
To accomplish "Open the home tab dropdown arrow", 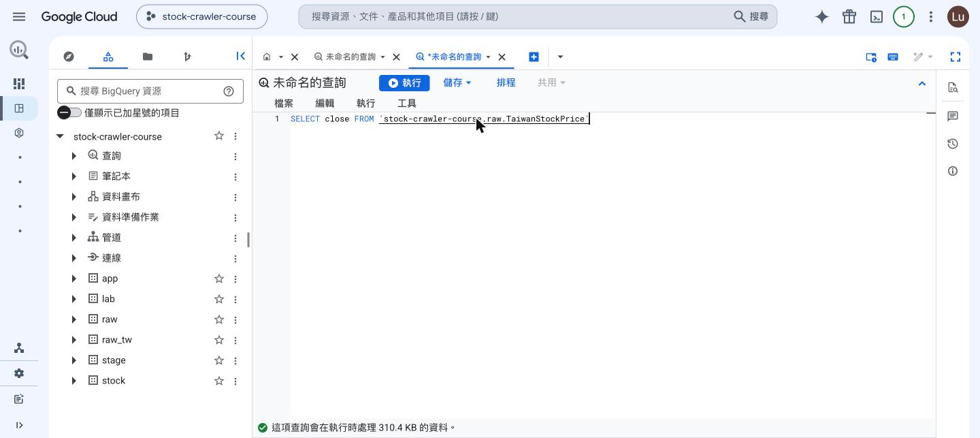I will pos(280,57).
